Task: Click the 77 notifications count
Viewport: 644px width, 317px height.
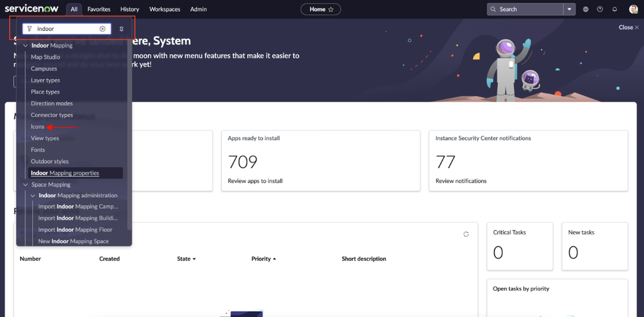Action: click(x=446, y=162)
